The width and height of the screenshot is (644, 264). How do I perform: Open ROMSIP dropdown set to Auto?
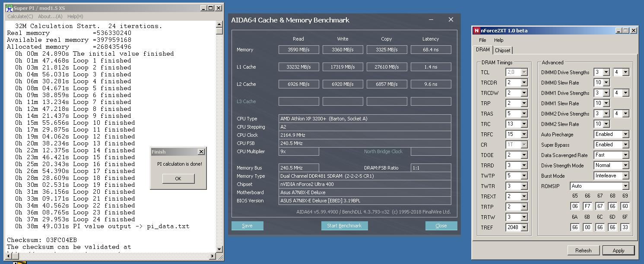tap(625, 186)
